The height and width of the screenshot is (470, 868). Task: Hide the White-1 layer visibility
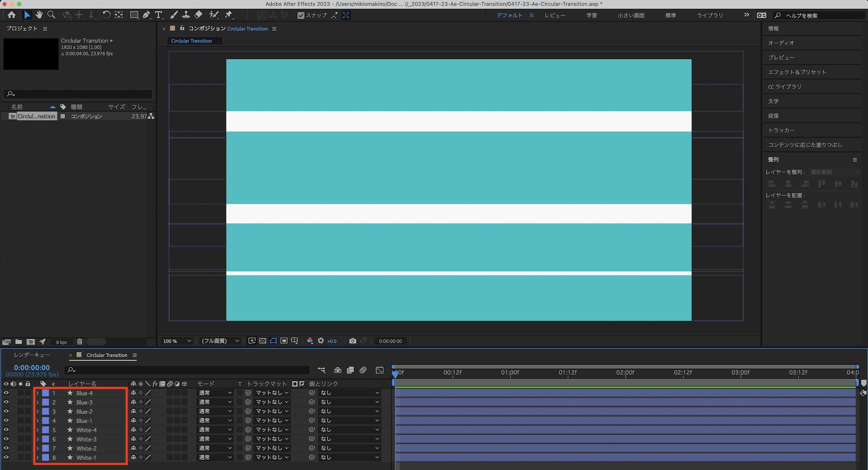[x=6, y=457]
